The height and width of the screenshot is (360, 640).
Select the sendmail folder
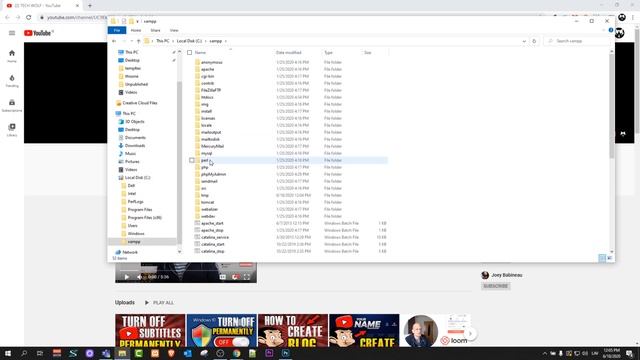tap(209, 181)
